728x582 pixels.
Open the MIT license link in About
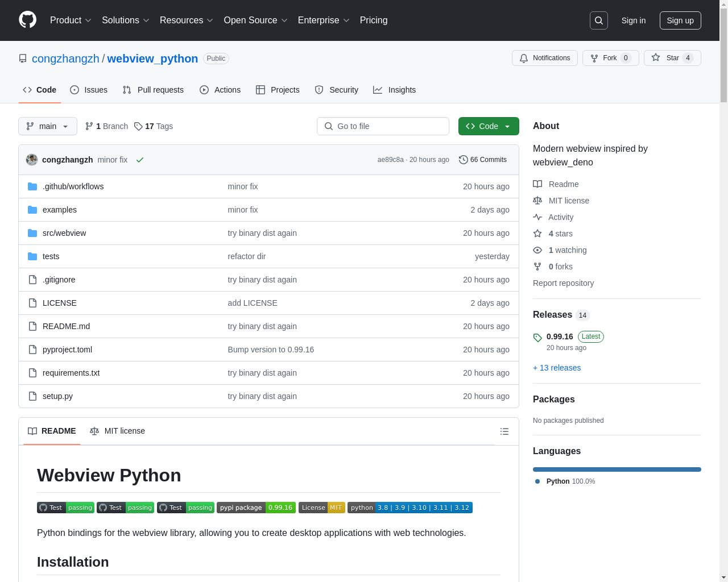pyautogui.click(x=561, y=201)
